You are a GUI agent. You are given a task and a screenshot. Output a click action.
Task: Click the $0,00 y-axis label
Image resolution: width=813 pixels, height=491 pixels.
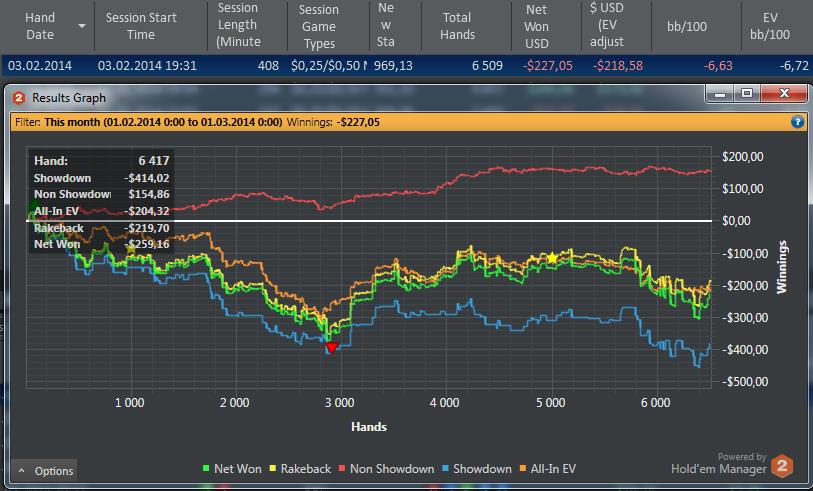pyautogui.click(x=736, y=221)
